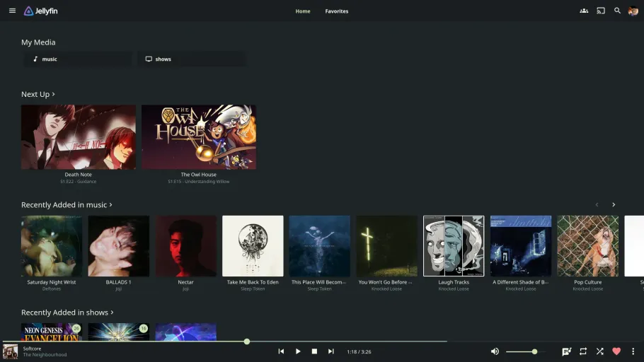Open the Saturday Night Wrist album cover
Screen dimensions: 644x362
click(x=52, y=246)
